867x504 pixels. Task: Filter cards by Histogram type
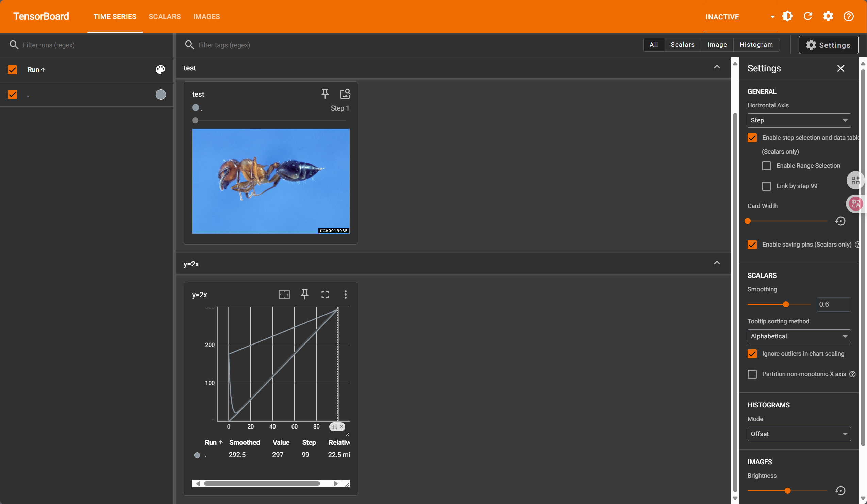tap(756, 45)
